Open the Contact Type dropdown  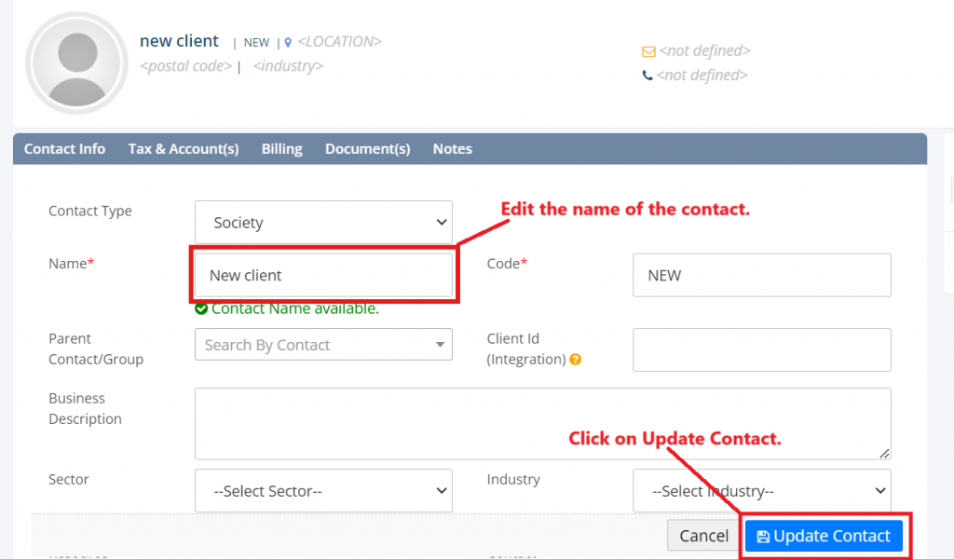click(323, 223)
